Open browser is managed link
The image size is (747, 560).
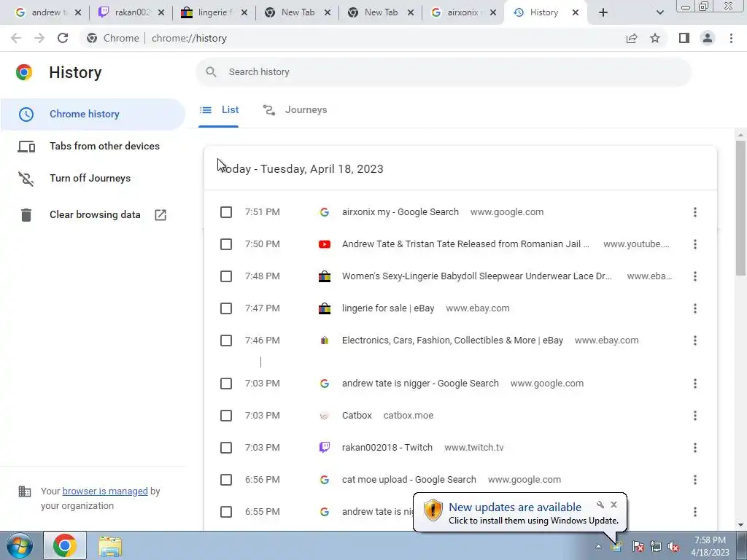click(x=105, y=491)
